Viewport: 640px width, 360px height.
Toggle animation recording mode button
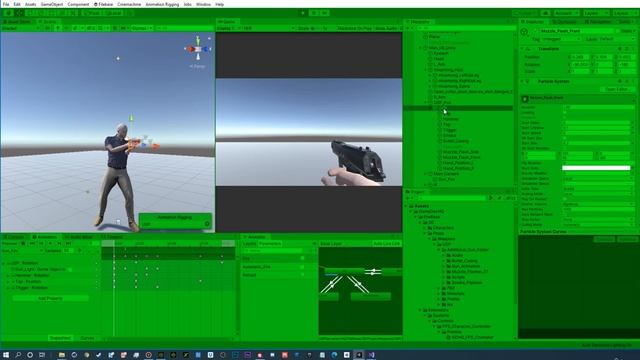point(23,244)
